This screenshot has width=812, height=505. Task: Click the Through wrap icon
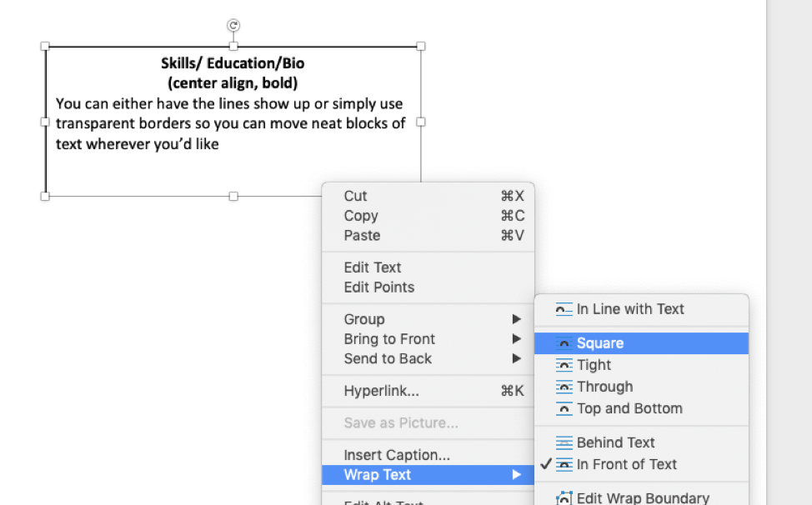[564, 387]
